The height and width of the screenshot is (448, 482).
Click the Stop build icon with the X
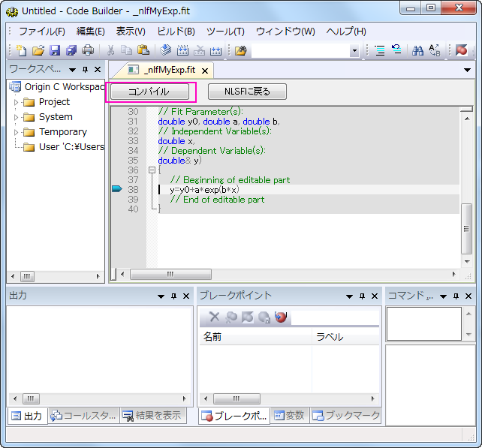coord(199,50)
